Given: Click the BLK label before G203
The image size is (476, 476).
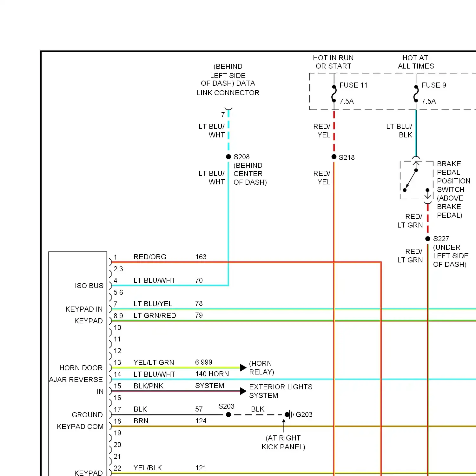Looking at the screenshot, I should point(258,409).
